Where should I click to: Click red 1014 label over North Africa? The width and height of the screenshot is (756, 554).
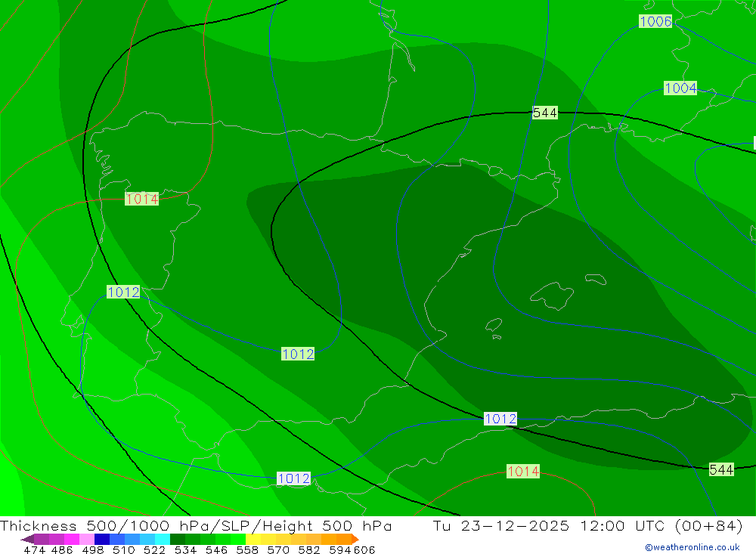tap(523, 471)
